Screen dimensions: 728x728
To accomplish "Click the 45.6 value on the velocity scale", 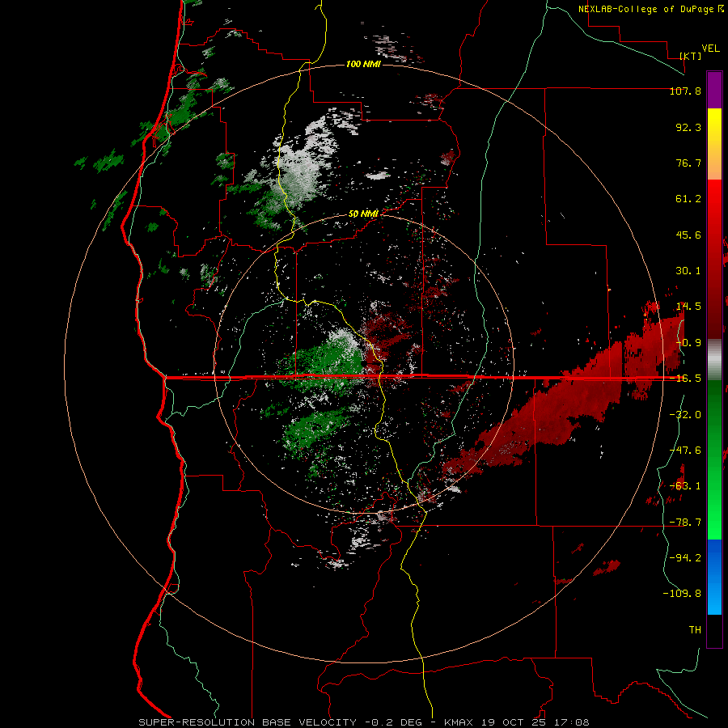I will (688, 235).
